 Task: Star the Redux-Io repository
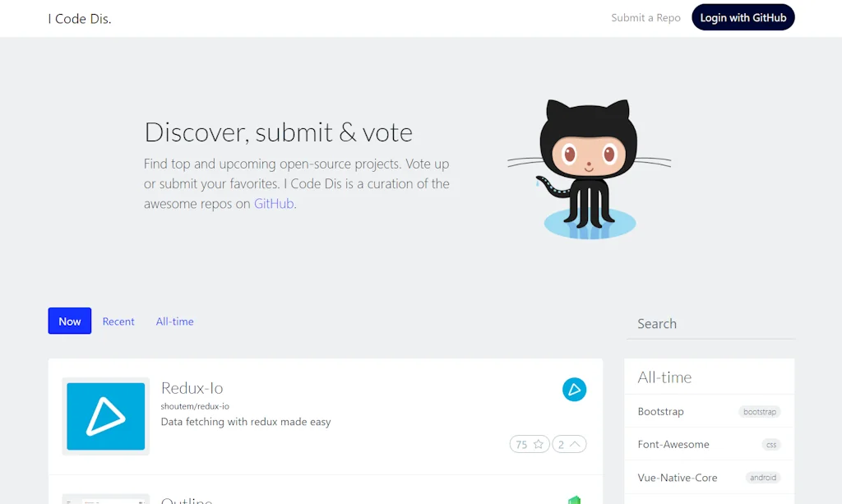point(530,443)
